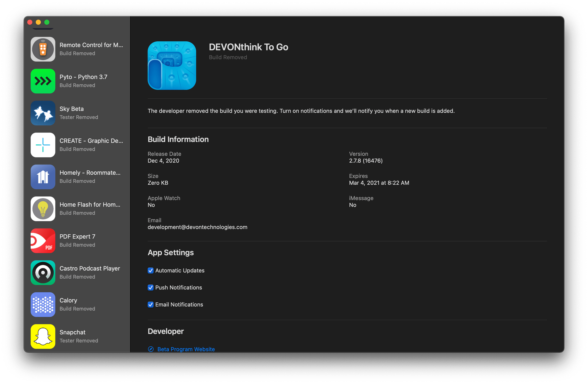The width and height of the screenshot is (588, 384).
Task: Toggle the Email Notifications checkbox
Action: tap(150, 304)
